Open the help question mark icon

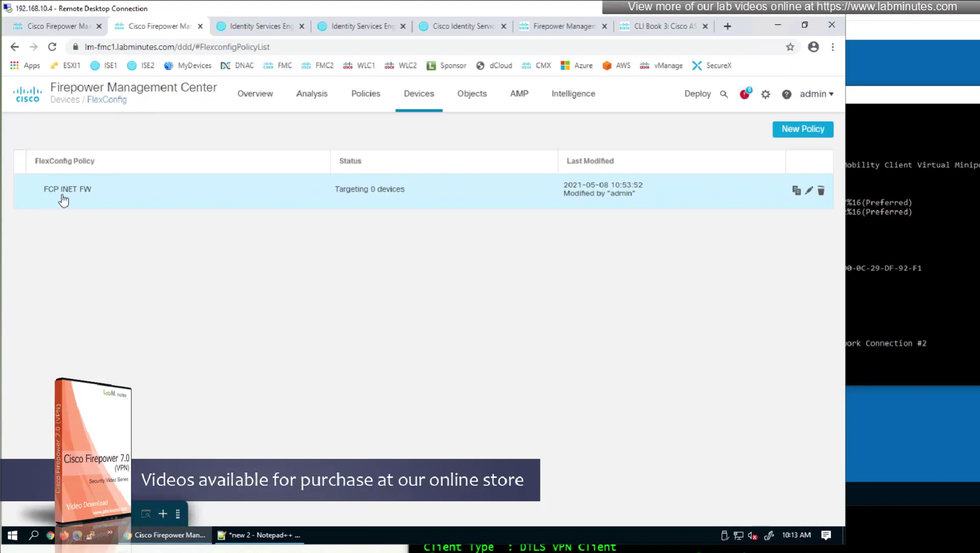point(786,94)
